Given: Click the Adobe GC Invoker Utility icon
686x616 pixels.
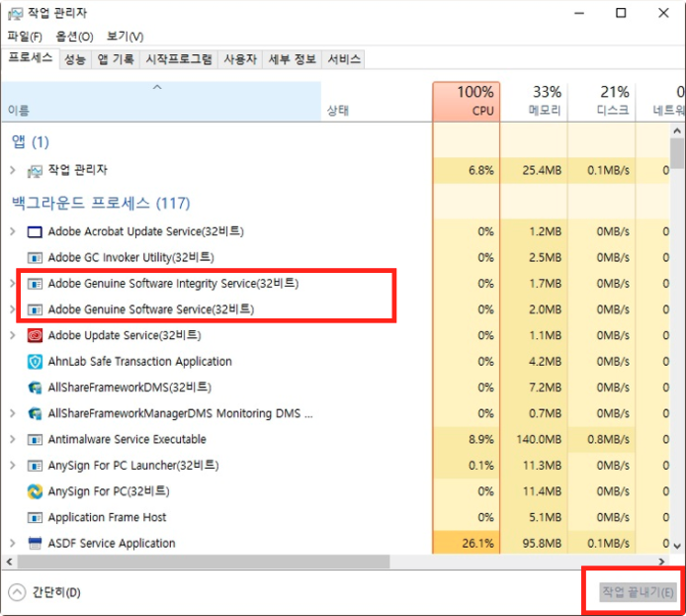Looking at the screenshot, I should (x=35, y=258).
